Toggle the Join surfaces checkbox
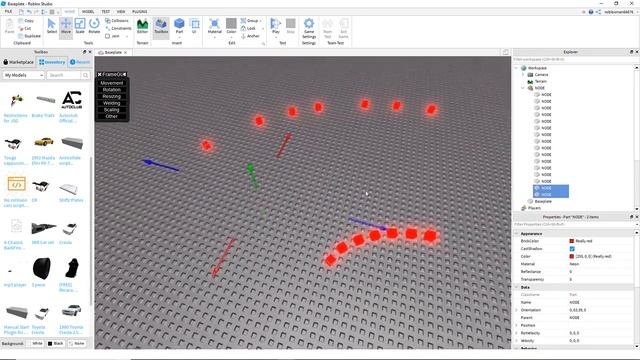Image resolution: width=640 pixels, height=360 pixels. click(108, 36)
